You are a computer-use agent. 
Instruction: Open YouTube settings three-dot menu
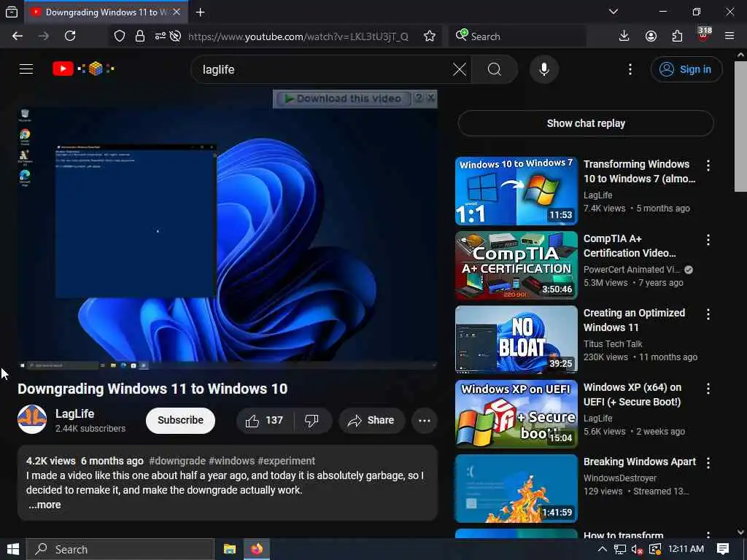coord(630,69)
